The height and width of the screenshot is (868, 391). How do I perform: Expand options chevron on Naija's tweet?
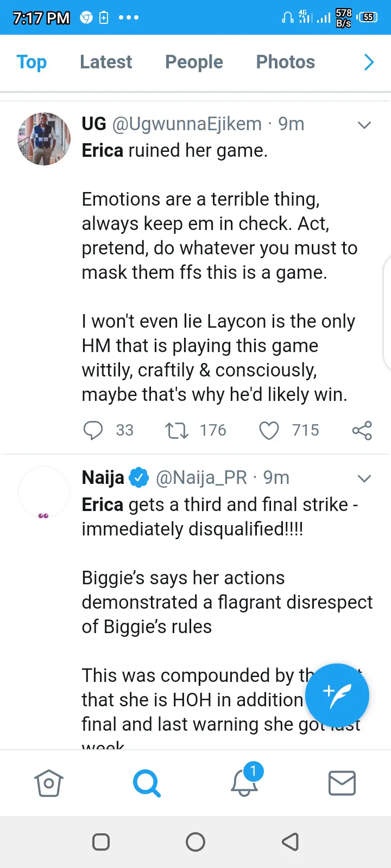pyautogui.click(x=364, y=478)
